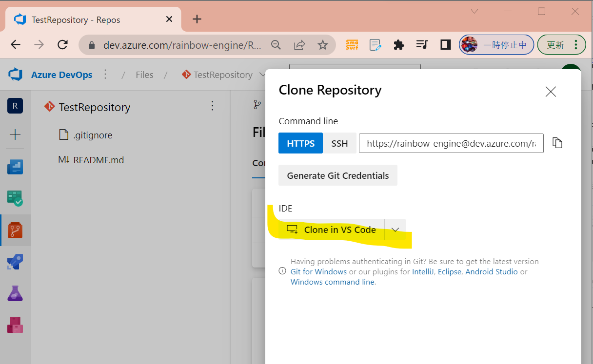Image resolution: width=593 pixels, height=364 pixels.
Task: Click the Azure DevOps text link
Action: coord(62,75)
